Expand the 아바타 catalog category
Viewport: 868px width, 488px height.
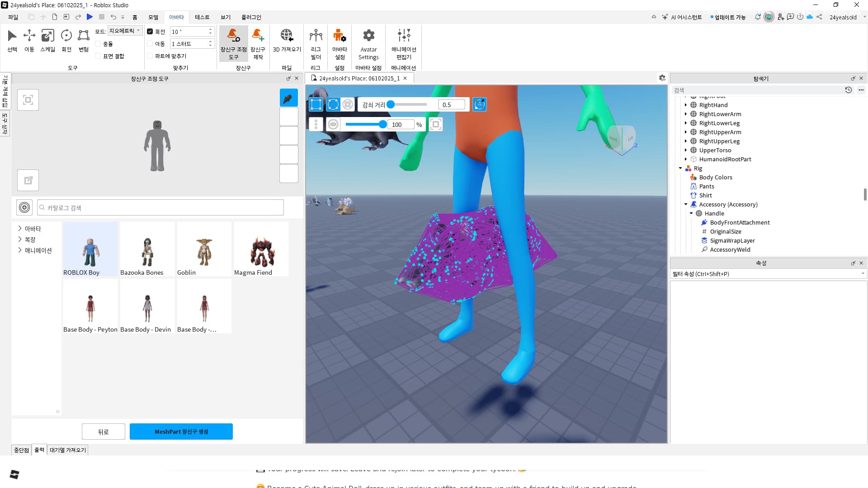(20, 229)
